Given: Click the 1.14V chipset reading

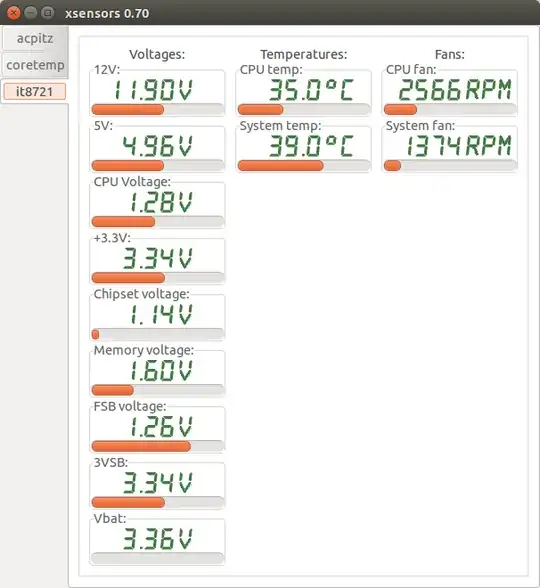Looking at the screenshot, I should (x=161, y=315).
